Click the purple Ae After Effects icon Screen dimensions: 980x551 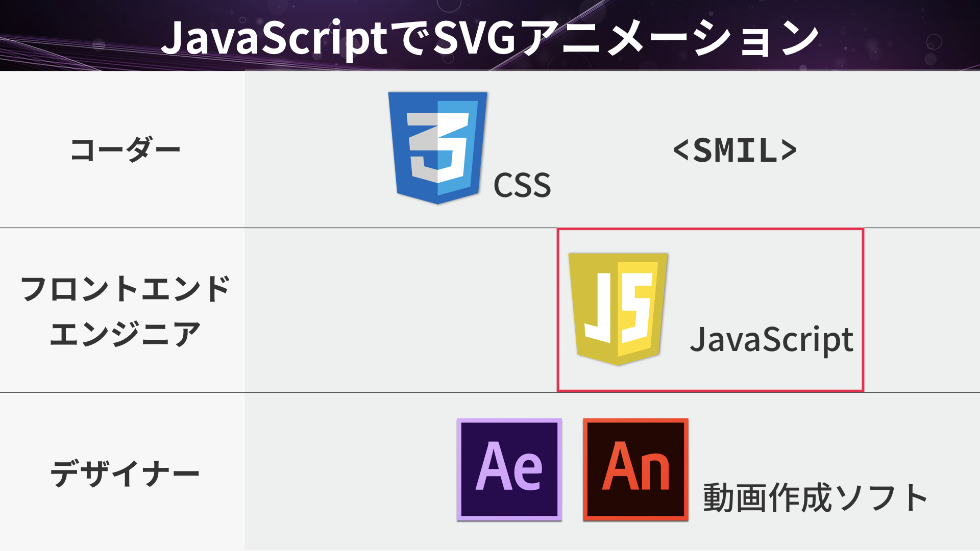509,469
